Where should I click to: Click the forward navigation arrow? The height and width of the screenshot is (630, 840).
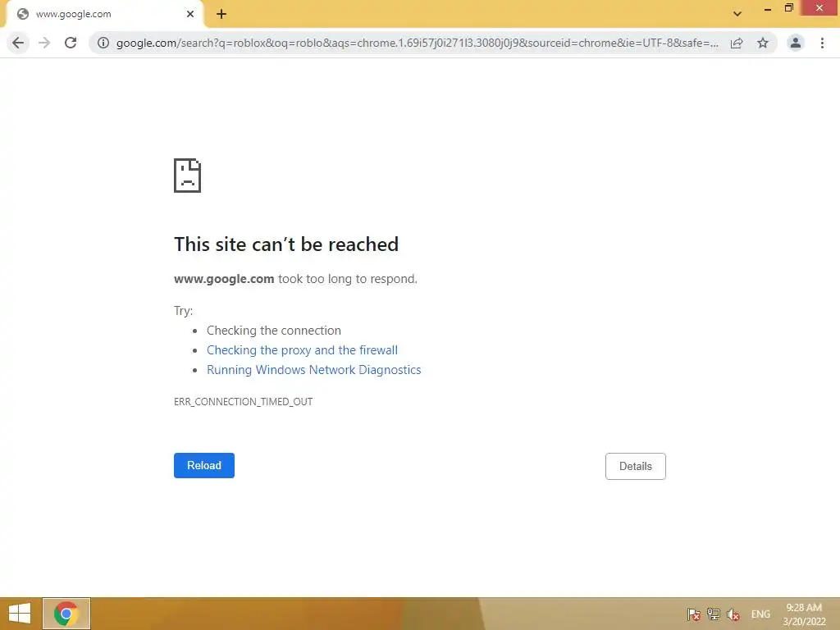tap(44, 43)
